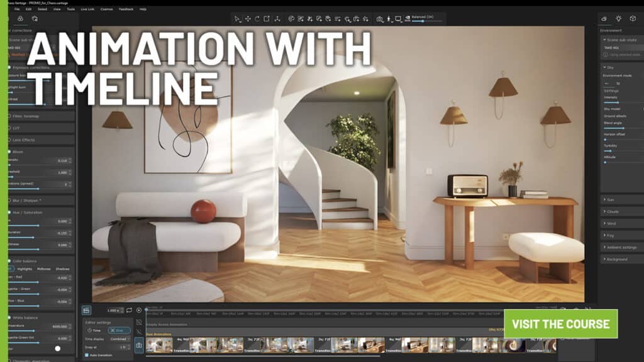Activate the move tool crosshair icon
Screen dimensions: 644x362
coord(248,19)
